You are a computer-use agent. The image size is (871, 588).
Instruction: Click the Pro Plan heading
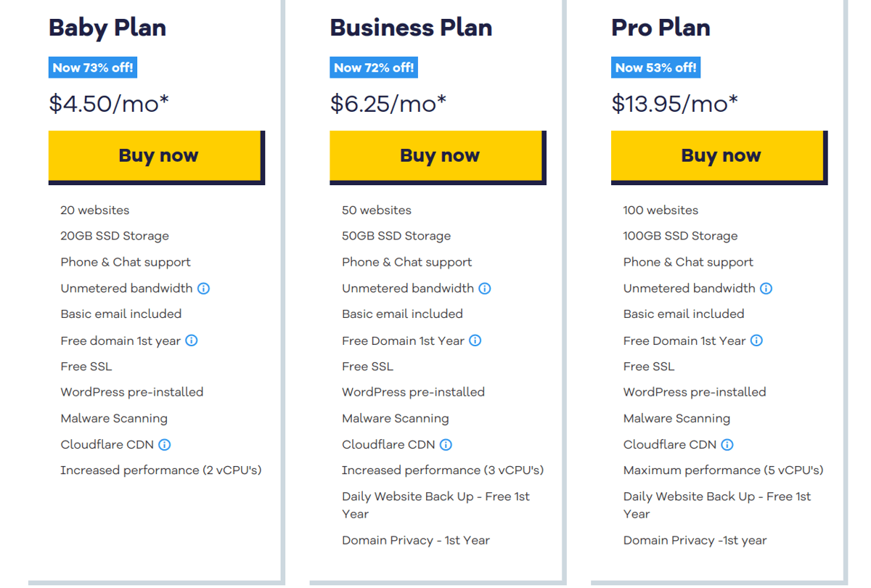[x=660, y=28]
